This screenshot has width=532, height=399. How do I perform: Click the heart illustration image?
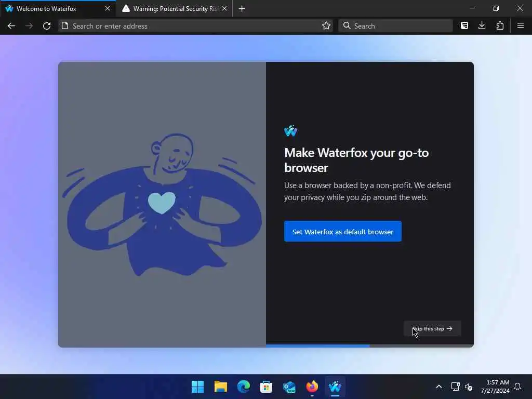click(162, 205)
